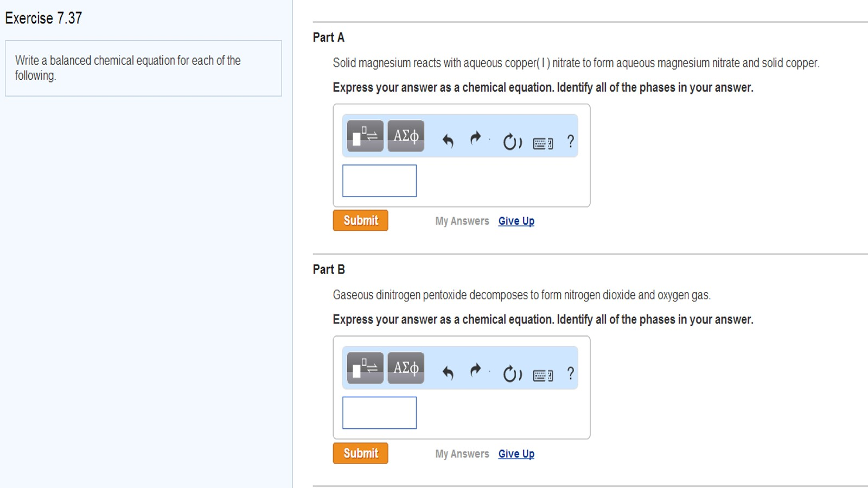
Task: Submit the Part B answer
Action: (x=360, y=453)
